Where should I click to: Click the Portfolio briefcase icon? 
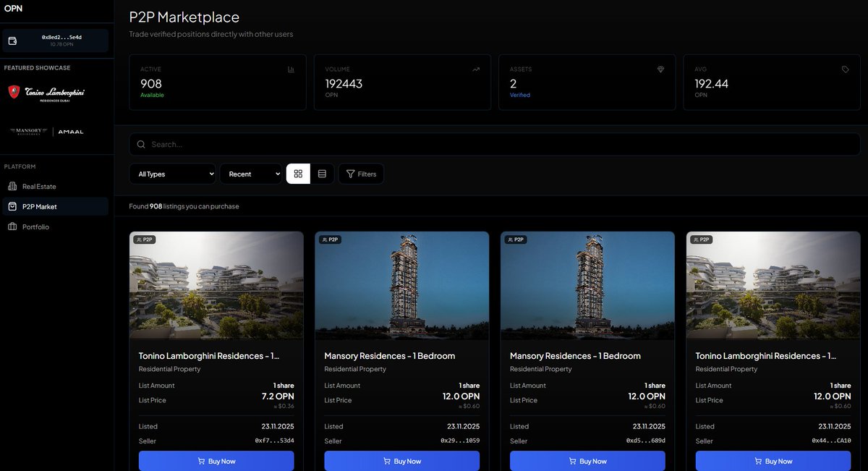[12, 226]
